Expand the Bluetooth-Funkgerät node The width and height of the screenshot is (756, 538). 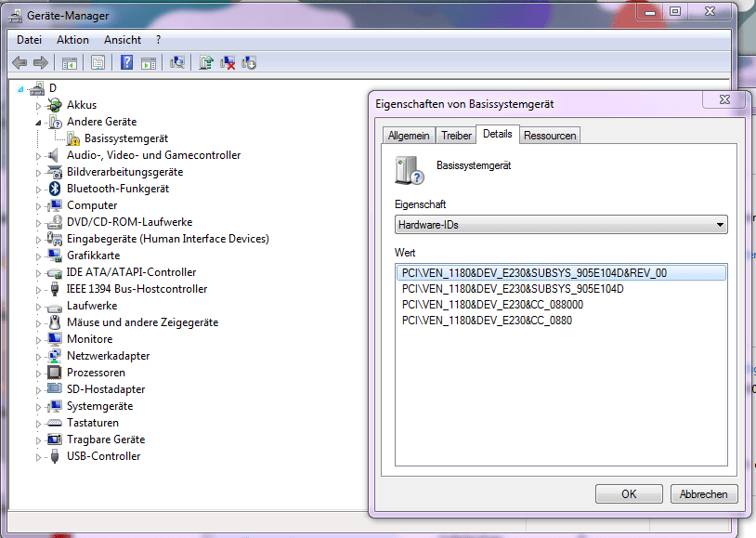[x=39, y=190]
